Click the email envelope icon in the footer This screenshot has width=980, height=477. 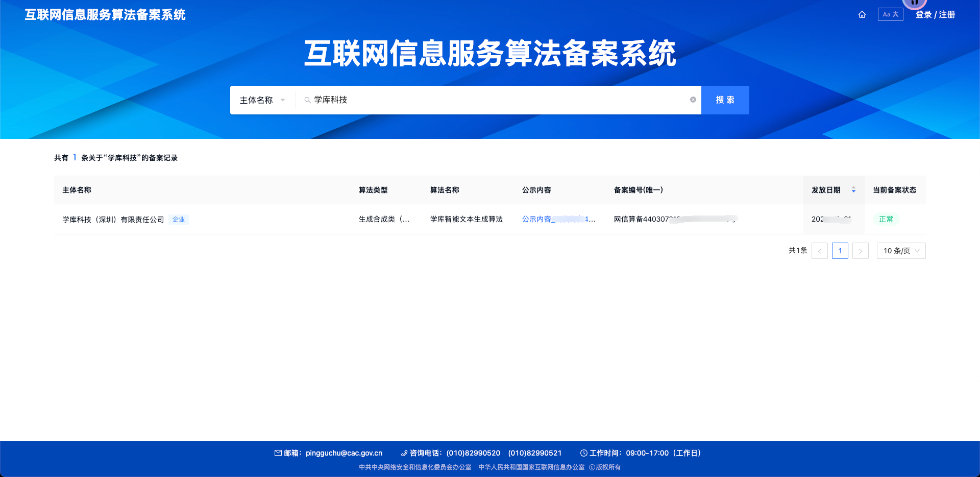278,453
